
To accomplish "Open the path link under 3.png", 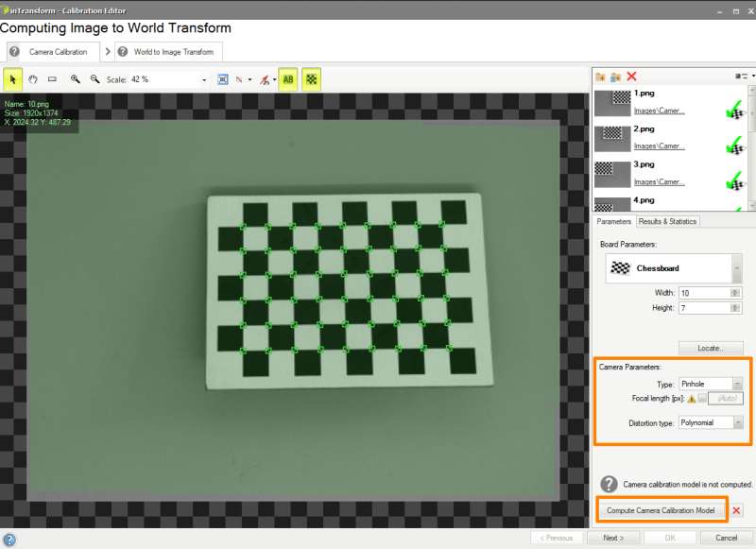I will pos(659,181).
